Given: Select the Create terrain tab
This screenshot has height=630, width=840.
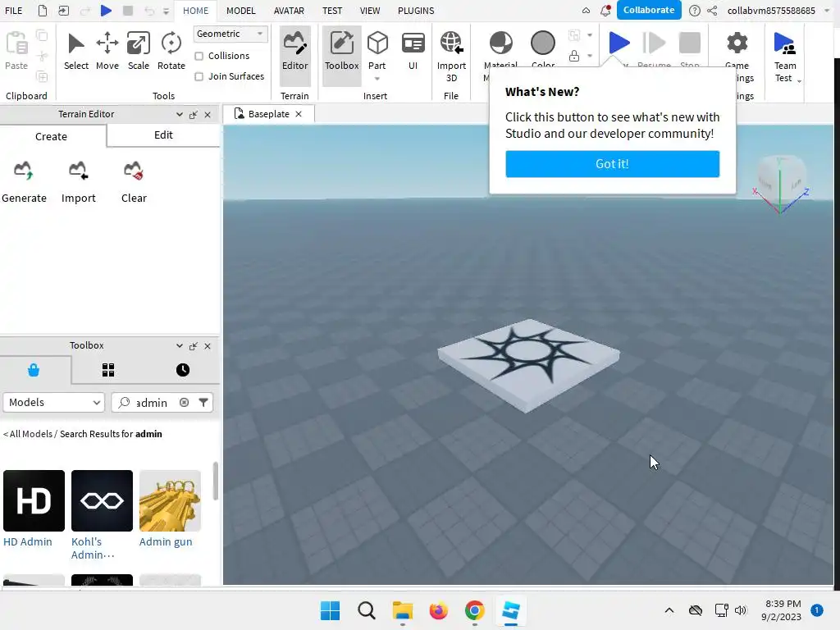Looking at the screenshot, I should [52, 136].
